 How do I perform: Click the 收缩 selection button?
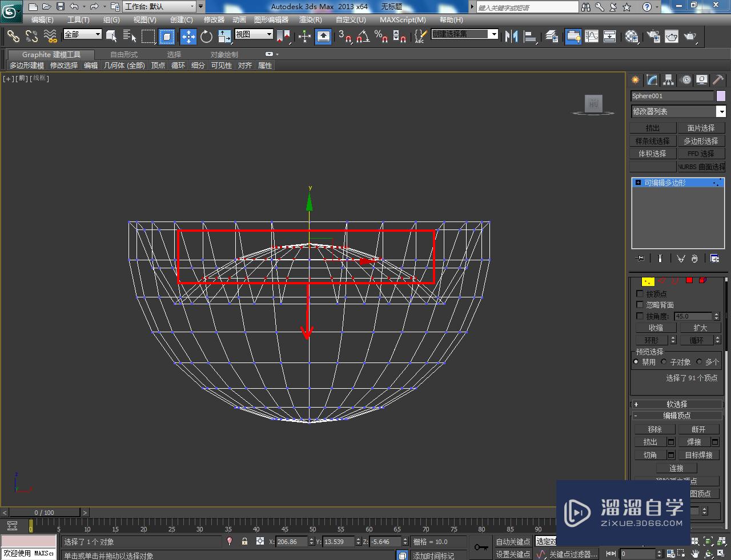point(656,328)
